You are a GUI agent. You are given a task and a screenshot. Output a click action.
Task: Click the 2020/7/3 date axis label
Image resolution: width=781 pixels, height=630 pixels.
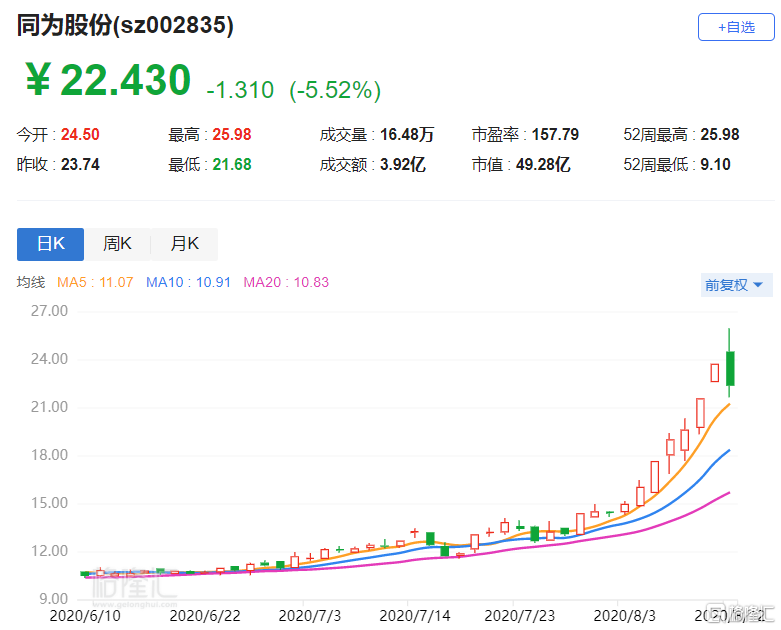pyautogui.click(x=309, y=616)
